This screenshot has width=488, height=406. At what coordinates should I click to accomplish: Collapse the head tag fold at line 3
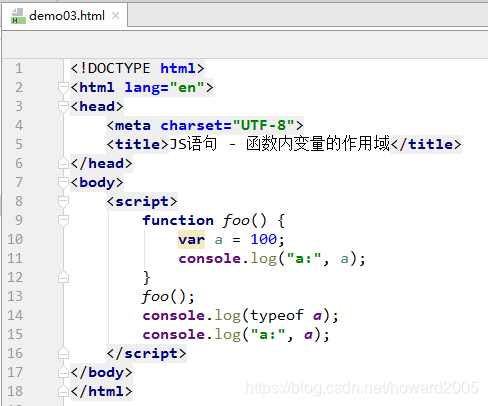(x=63, y=107)
